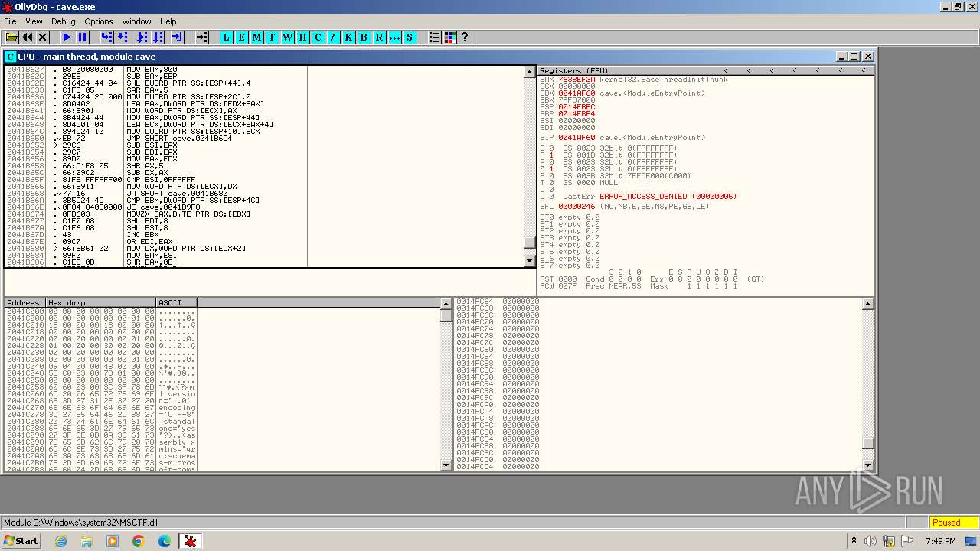The width and height of the screenshot is (980, 551).
Task: Select the EAX register value 7638EF2A
Action: (577, 80)
